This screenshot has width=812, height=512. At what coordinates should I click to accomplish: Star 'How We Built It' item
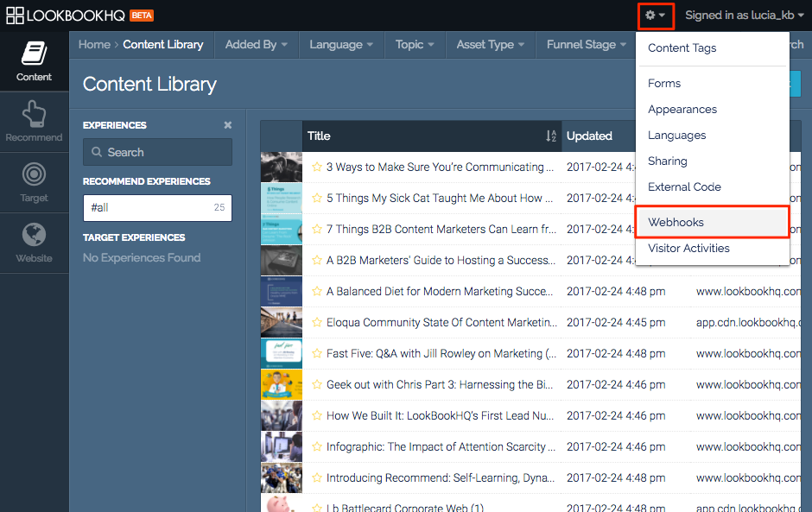pyautogui.click(x=317, y=415)
